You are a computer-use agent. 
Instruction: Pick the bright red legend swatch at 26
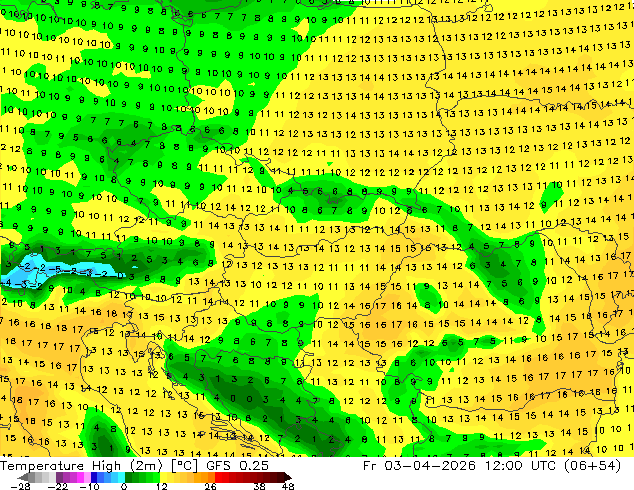point(218,477)
